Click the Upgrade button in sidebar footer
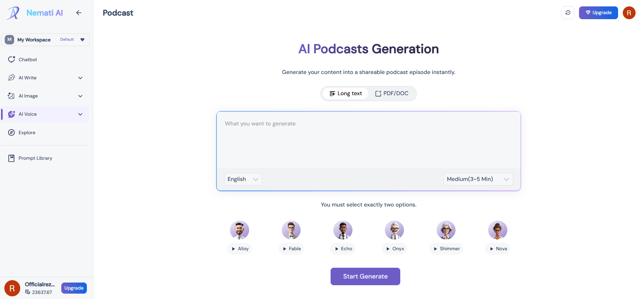The width and height of the screenshot is (644, 299). pyautogui.click(x=74, y=288)
